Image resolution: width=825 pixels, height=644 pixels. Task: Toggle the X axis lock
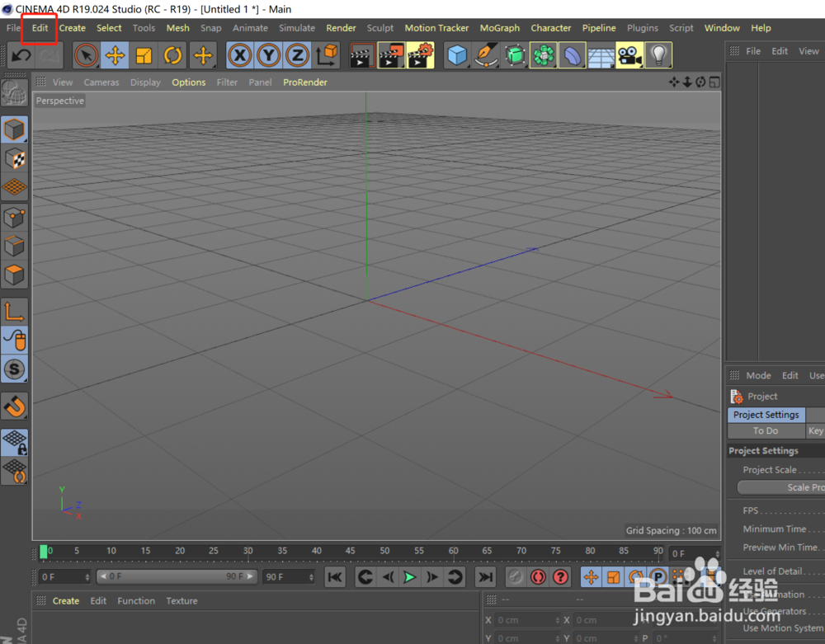click(x=240, y=55)
